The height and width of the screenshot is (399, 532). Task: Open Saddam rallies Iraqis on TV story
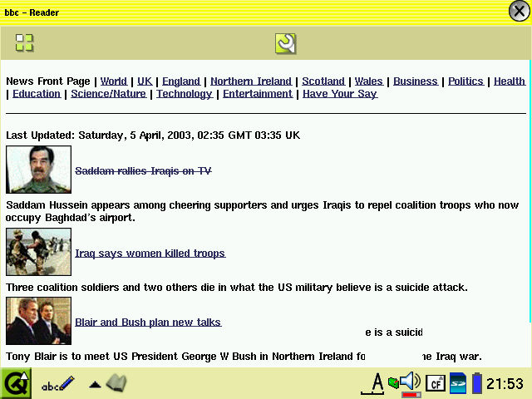point(143,170)
